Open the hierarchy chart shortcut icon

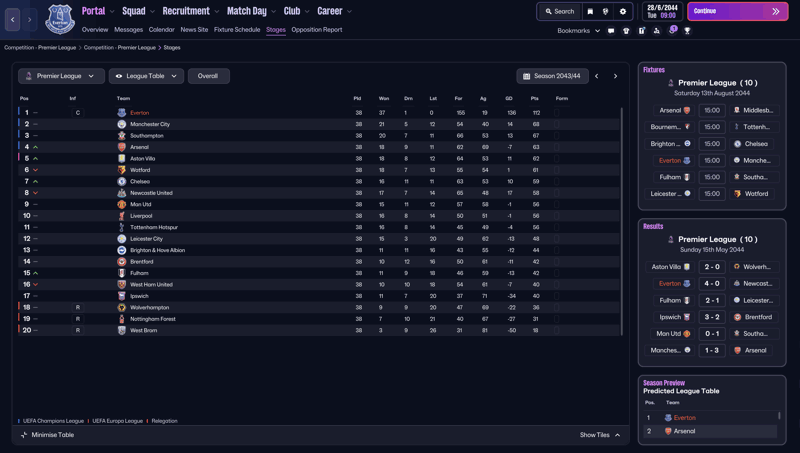click(x=657, y=31)
